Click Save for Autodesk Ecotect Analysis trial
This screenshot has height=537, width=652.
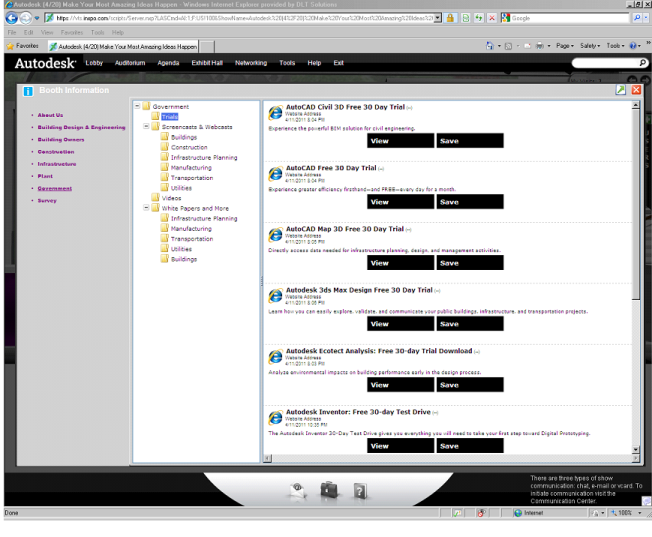[x=470, y=384]
